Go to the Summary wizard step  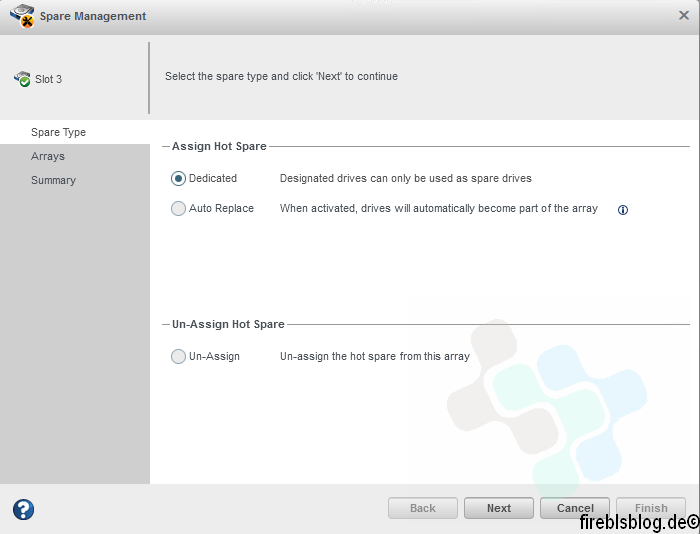pyautogui.click(x=54, y=180)
